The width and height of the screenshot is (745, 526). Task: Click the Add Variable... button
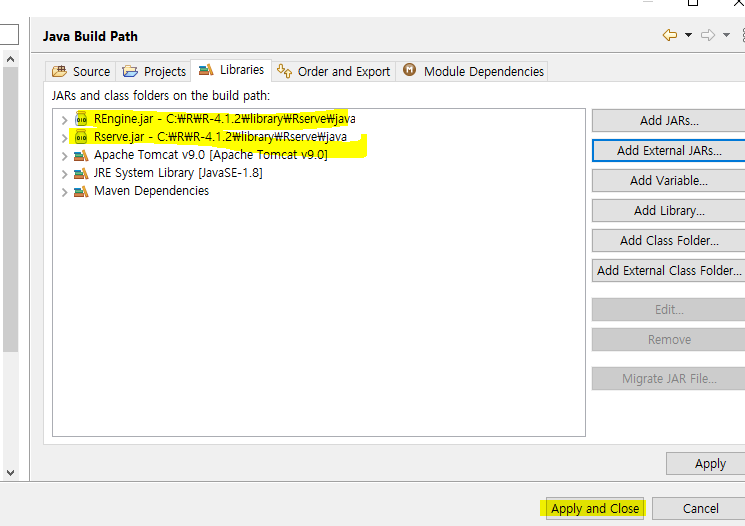click(x=669, y=181)
